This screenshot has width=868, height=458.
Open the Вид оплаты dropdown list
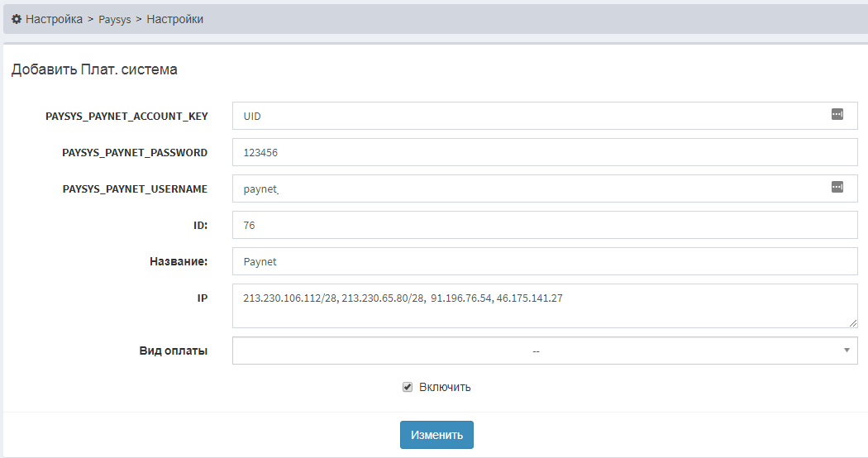pyautogui.click(x=536, y=351)
